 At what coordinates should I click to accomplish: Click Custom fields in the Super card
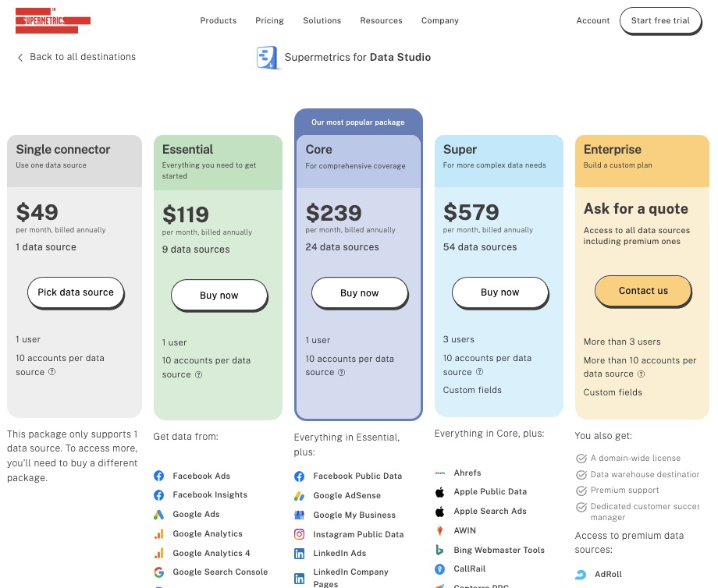coord(472,390)
